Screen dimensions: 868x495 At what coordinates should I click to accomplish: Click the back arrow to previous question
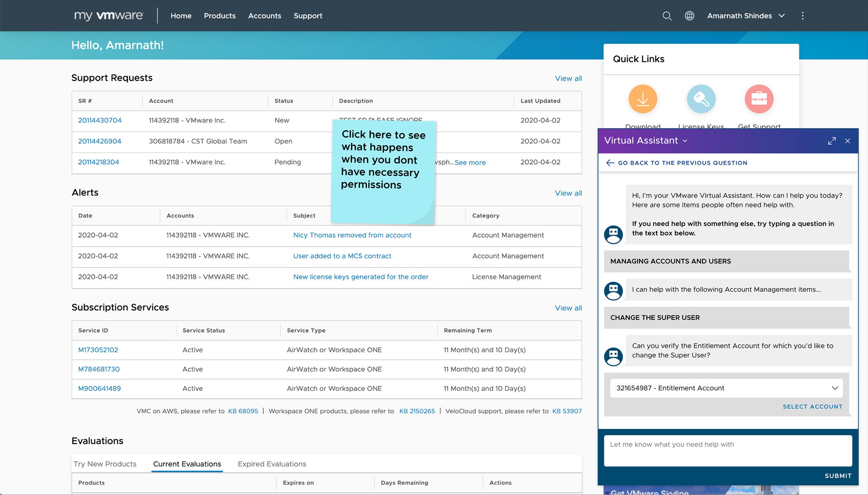(610, 163)
